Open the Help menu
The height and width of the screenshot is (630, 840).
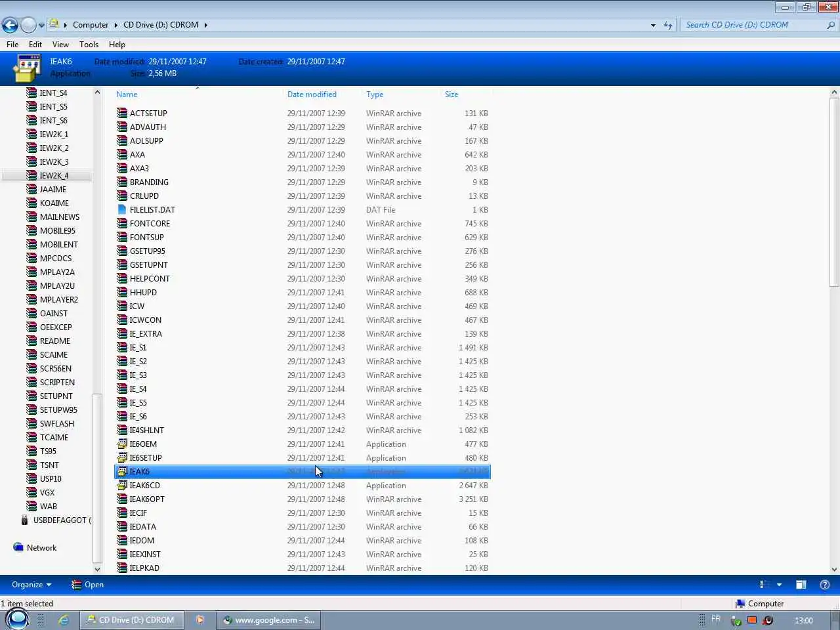tap(117, 45)
